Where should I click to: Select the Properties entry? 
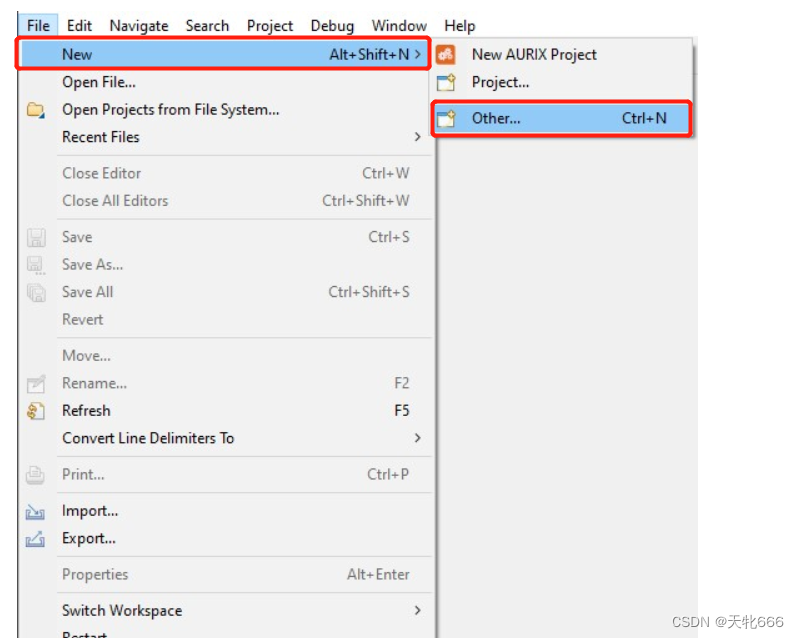226,574
